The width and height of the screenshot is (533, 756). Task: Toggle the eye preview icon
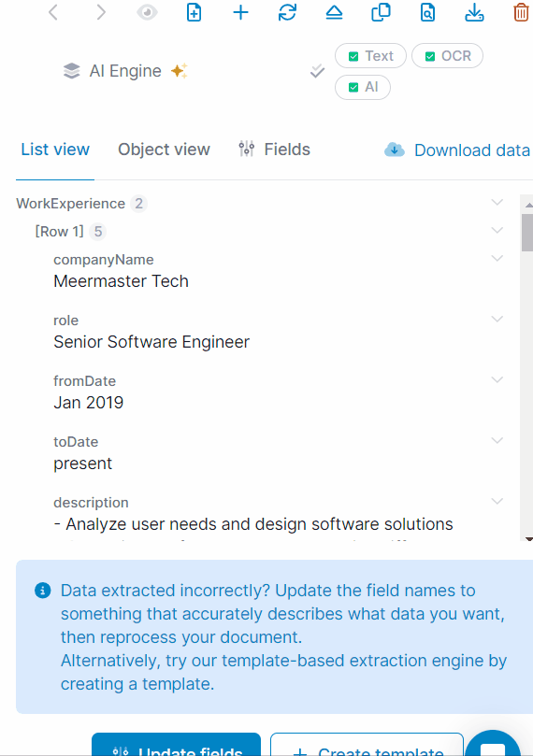[x=147, y=12]
